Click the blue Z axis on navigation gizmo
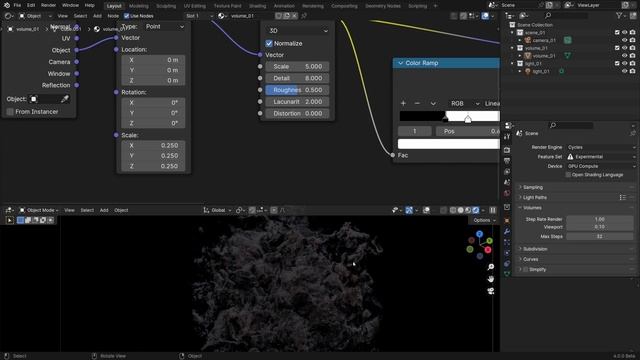This screenshot has height=360, width=640. [x=480, y=234]
